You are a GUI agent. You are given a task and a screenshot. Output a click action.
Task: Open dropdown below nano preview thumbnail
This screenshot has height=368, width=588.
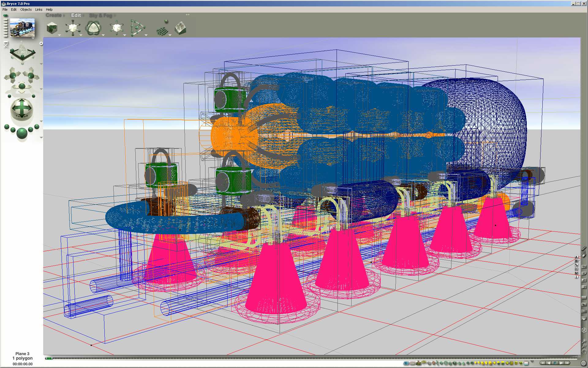click(x=33, y=38)
